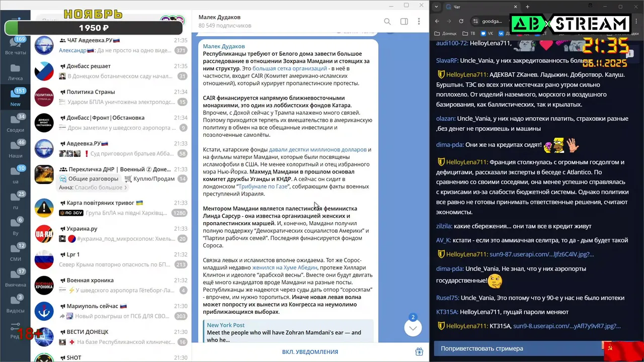644x362 pixels.
Task: Open the ua chat folder
Action: coord(15,175)
